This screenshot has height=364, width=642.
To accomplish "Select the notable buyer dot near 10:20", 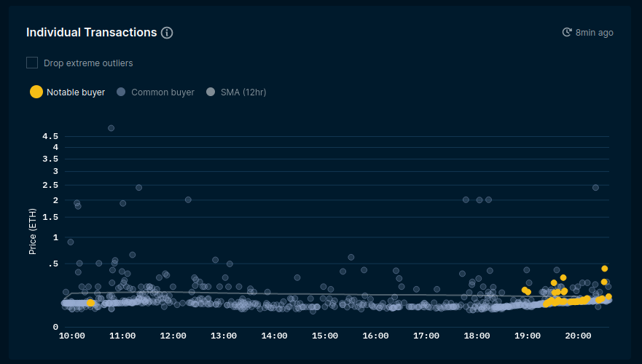I will 90,303.
